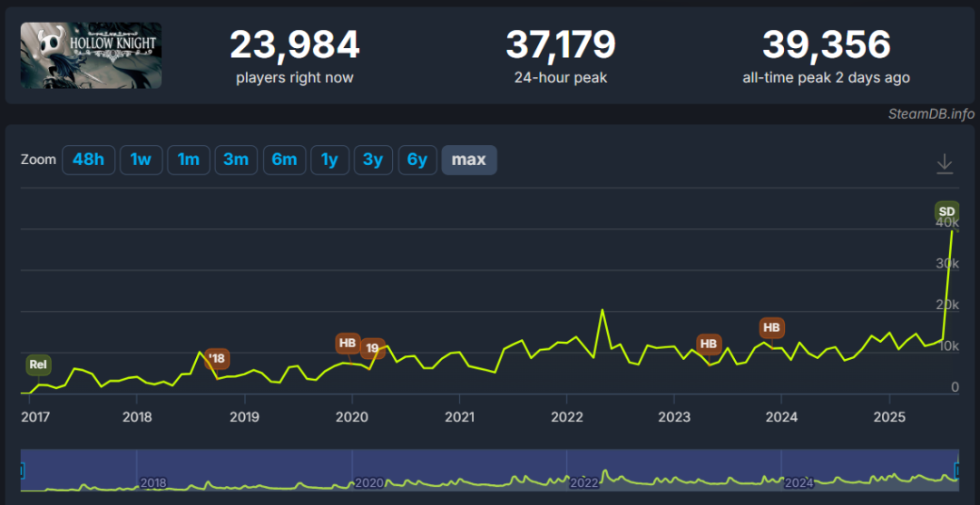Select the max zoom range
Viewport: 980px width, 505px height.
pos(469,160)
